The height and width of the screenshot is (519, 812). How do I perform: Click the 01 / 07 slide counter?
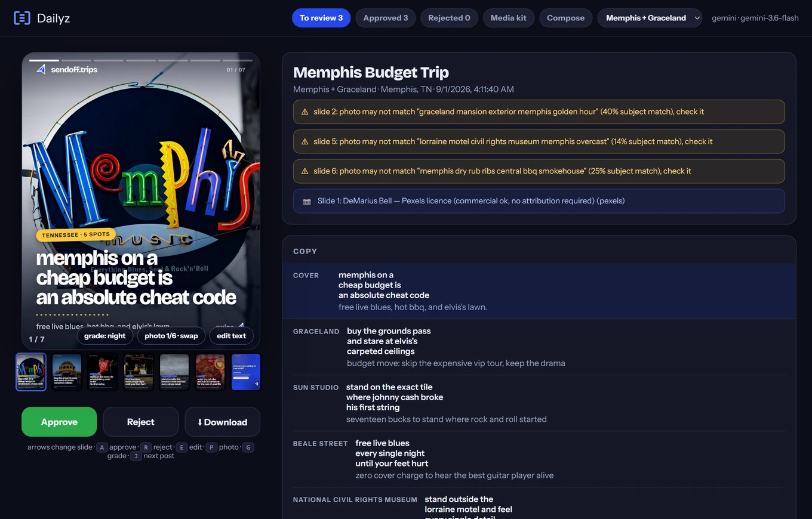click(236, 70)
